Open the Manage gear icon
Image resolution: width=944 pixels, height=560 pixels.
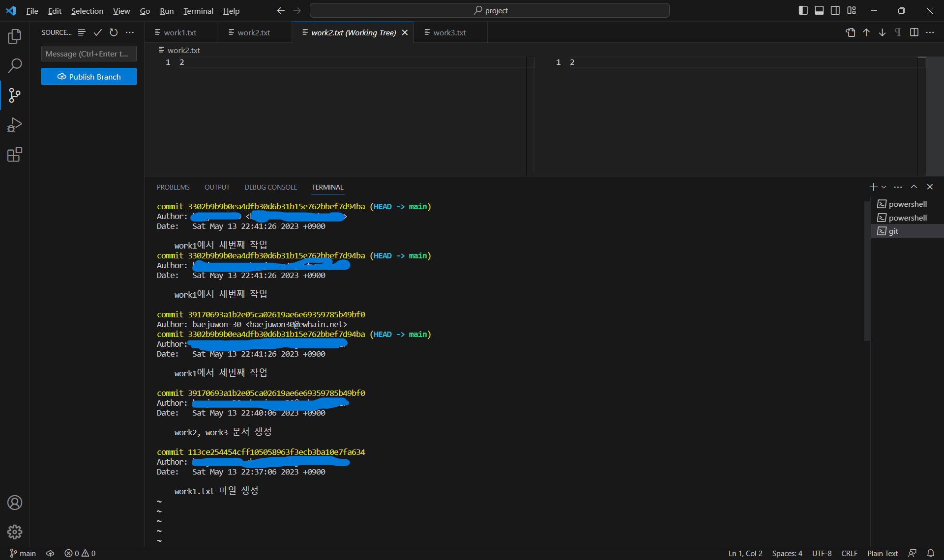[x=15, y=532]
